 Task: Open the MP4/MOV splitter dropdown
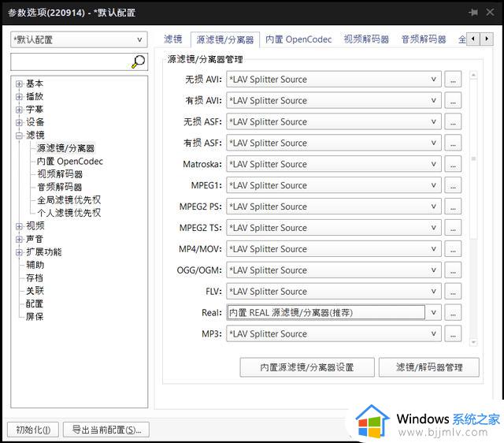(x=334, y=249)
